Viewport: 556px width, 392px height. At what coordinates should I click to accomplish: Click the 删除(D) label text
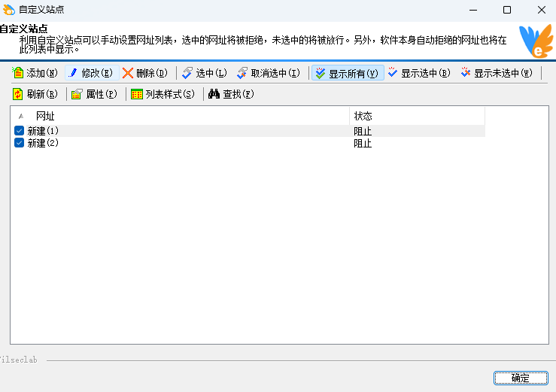[x=152, y=73]
